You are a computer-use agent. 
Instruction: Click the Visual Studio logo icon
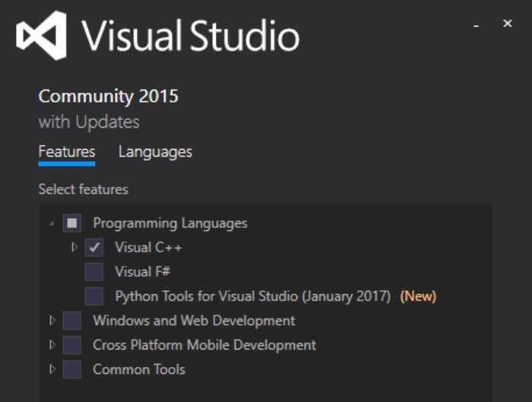[41, 36]
